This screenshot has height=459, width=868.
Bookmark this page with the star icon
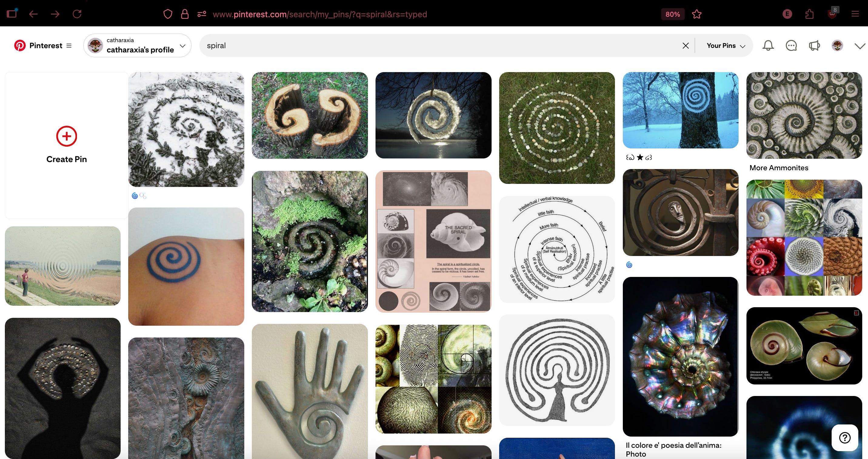click(x=696, y=14)
